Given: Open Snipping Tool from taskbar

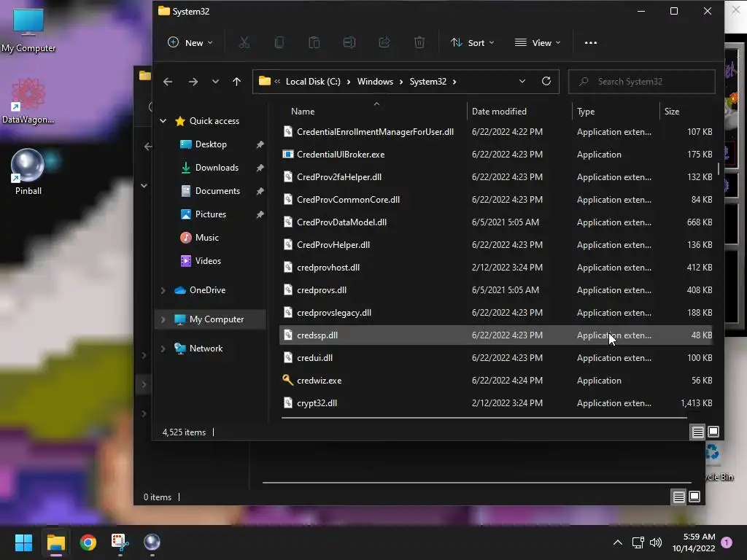Looking at the screenshot, I should (120, 542).
